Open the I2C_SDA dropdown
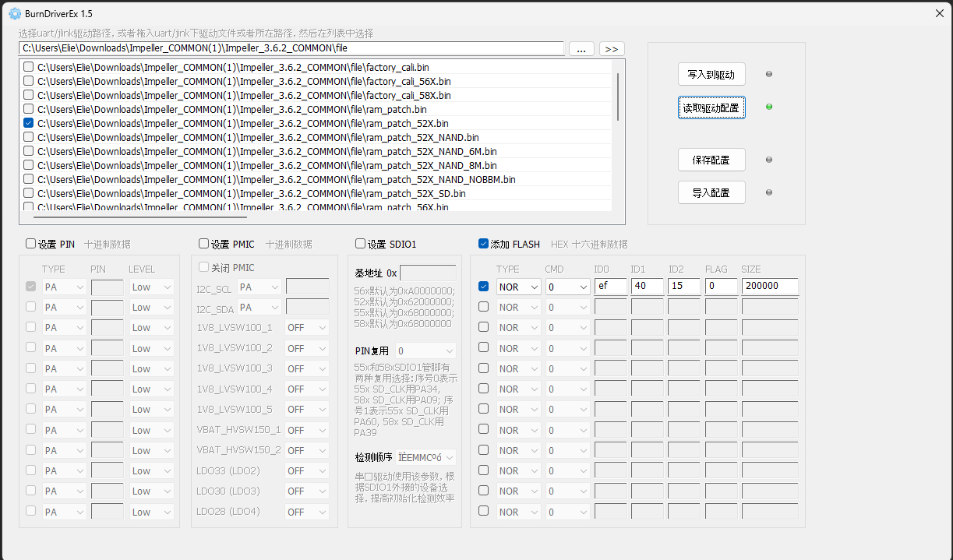 [x=259, y=308]
